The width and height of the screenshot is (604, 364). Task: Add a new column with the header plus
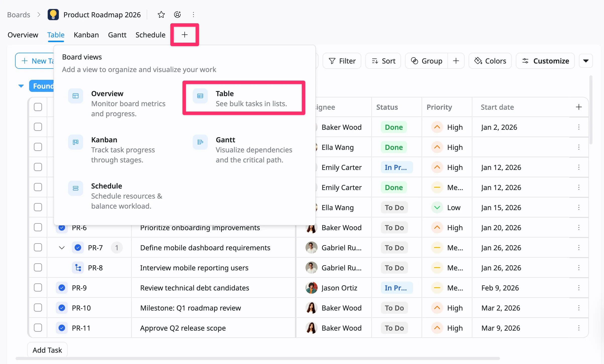coord(579,107)
